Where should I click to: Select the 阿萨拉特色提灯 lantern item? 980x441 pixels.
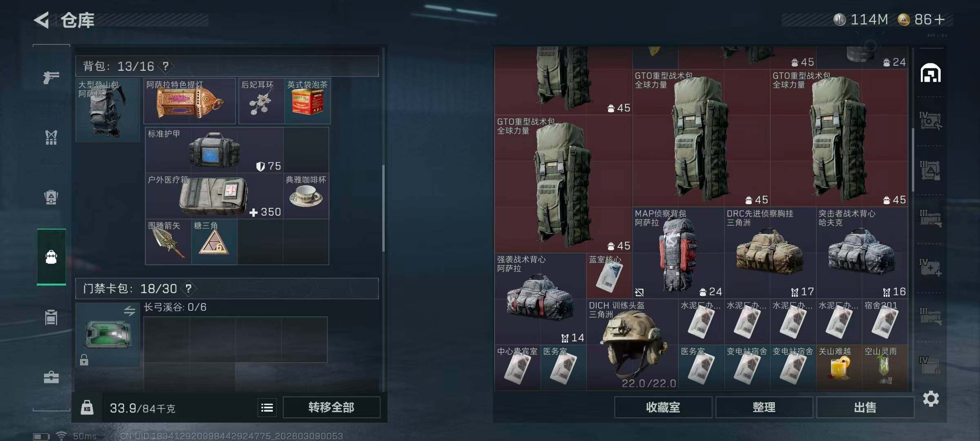click(189, 101)
